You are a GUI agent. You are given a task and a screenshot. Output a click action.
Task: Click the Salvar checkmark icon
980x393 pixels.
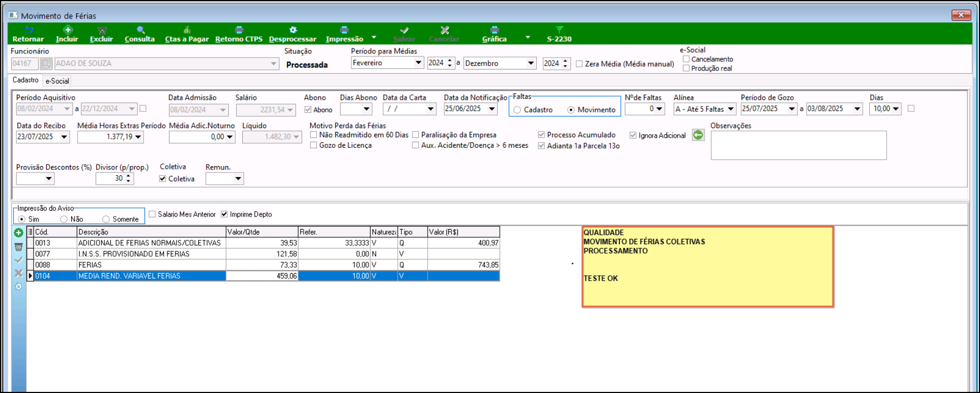click(x=404, y=30)
